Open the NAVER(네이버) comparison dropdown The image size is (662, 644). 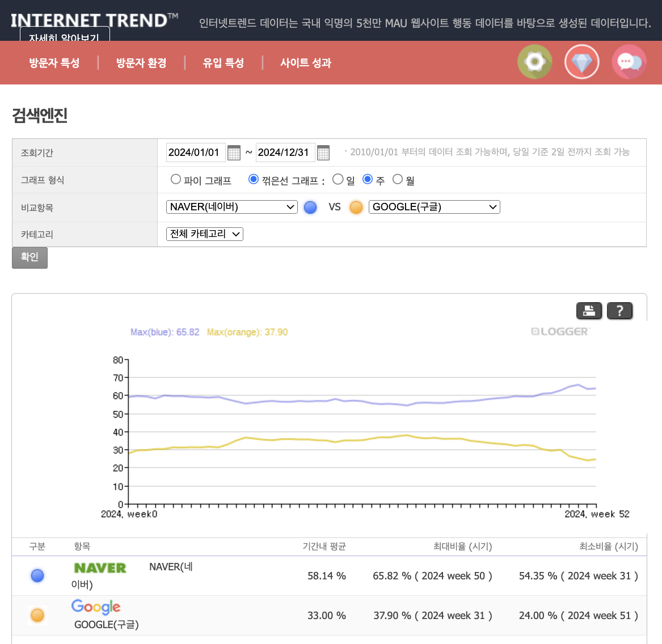point(231,206)
